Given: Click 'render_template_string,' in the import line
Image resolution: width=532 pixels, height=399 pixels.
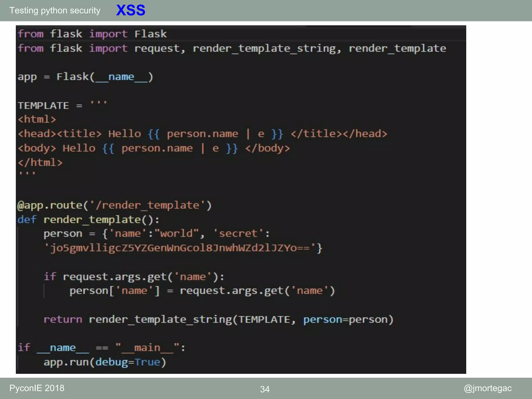Looking at the screenshot, I should point(267,49).
